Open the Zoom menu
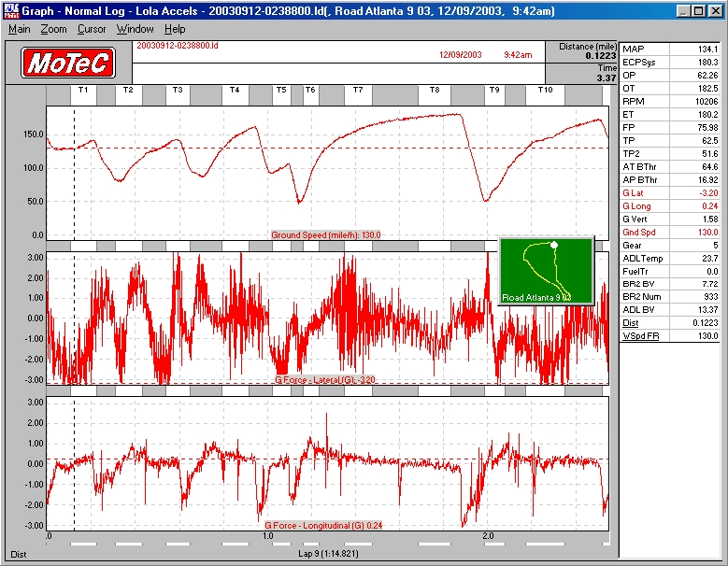The image size is (728, 566). [53, 29]
